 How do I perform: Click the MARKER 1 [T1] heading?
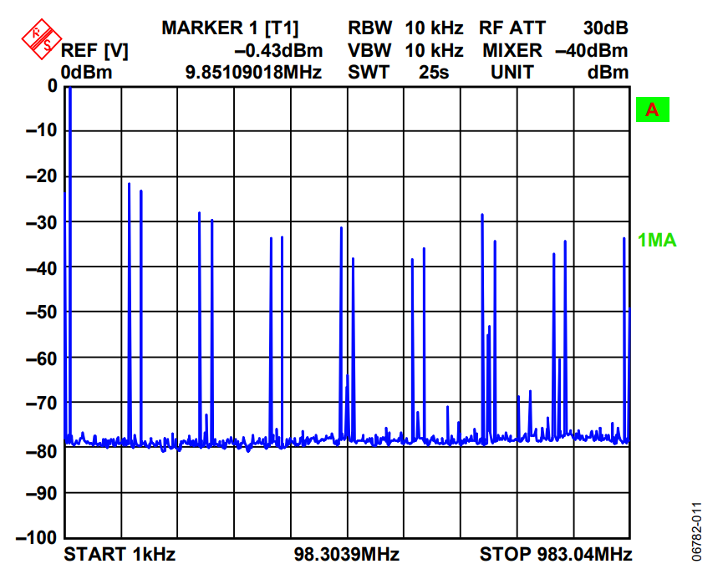click(230, 28)
